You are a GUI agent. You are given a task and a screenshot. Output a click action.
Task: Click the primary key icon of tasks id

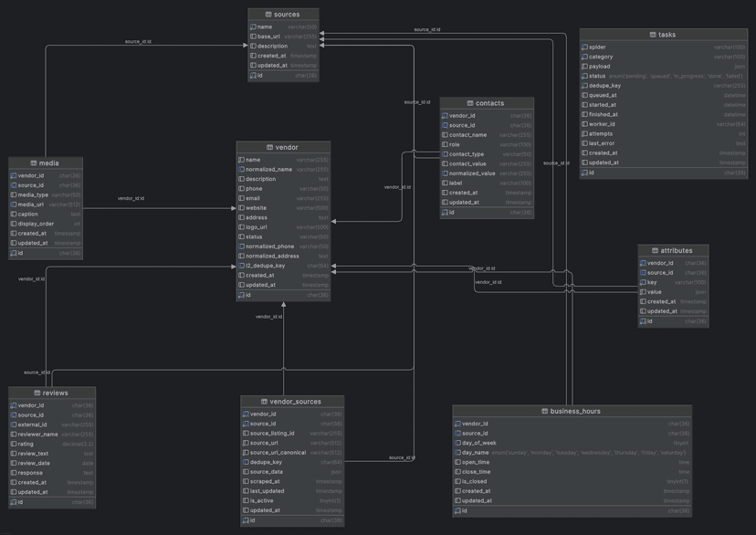pyautogui.click(x=585, y=173)
